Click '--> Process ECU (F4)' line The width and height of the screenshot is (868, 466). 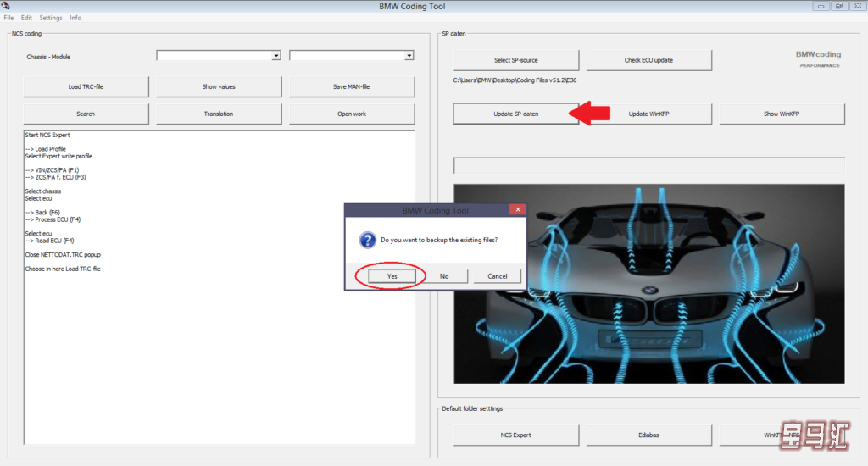(53, 219)
